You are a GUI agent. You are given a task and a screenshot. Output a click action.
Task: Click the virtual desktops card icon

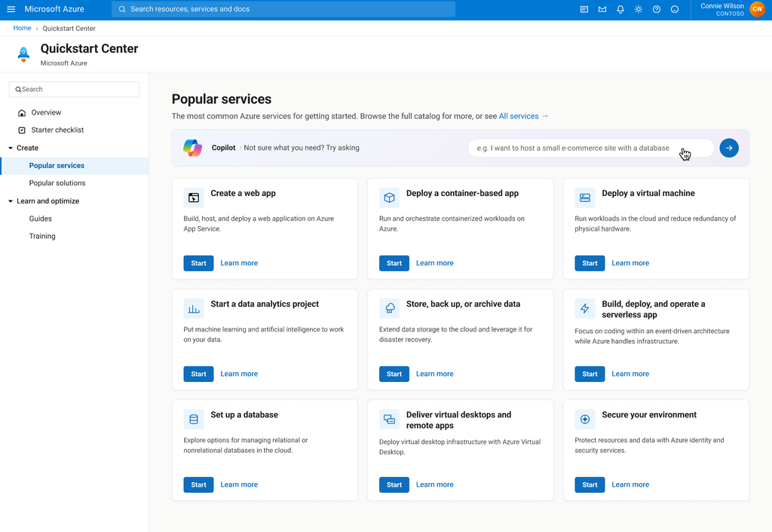tap(389, 419)
